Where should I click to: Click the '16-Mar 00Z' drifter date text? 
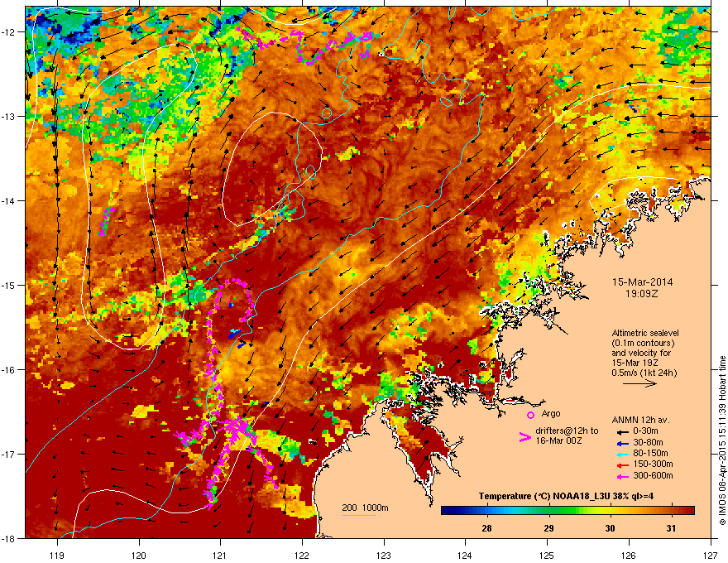(558, 440)
